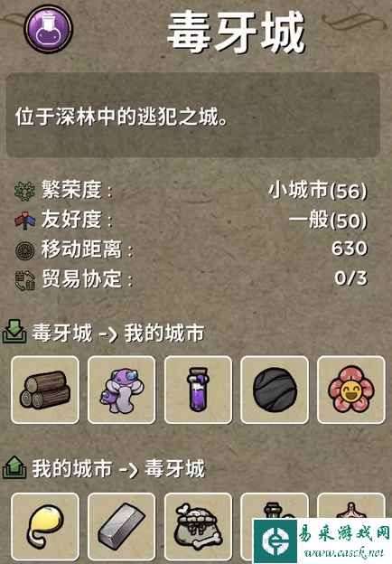Click the 毒牙城 city title
392x564 pixels.
pyautogui.click(x=236, y=33)
